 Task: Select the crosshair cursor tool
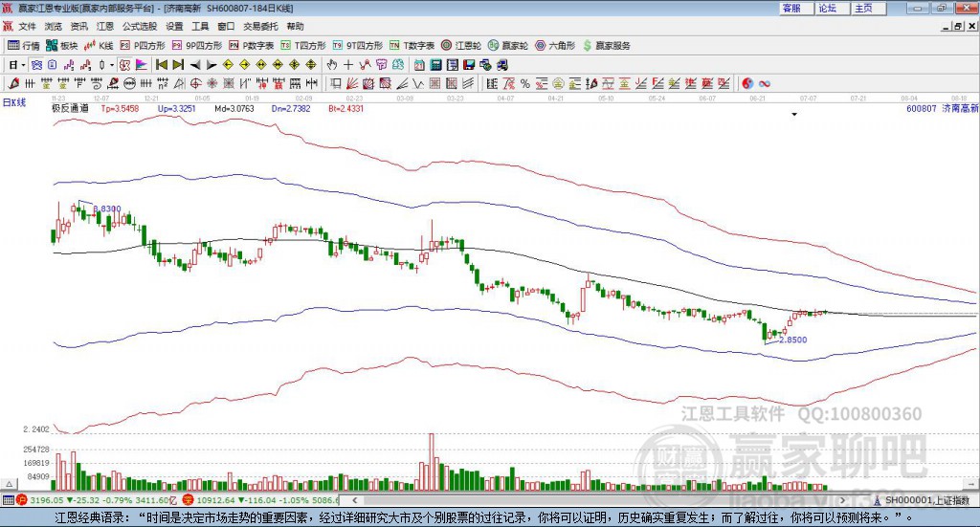(348, 65)
